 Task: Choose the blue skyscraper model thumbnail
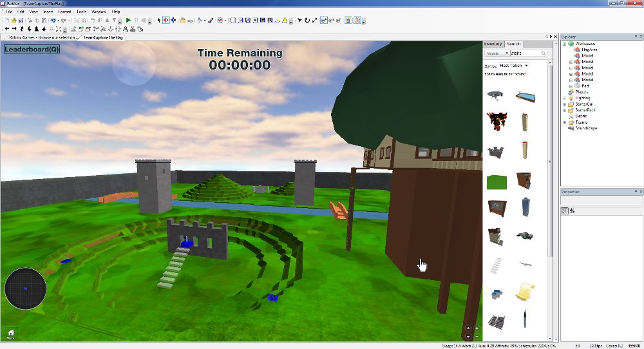pyautogui.click(x=526, y=207)
